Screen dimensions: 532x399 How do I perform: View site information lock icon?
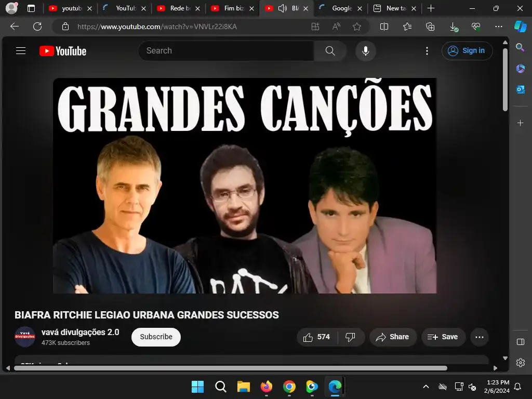65,26
